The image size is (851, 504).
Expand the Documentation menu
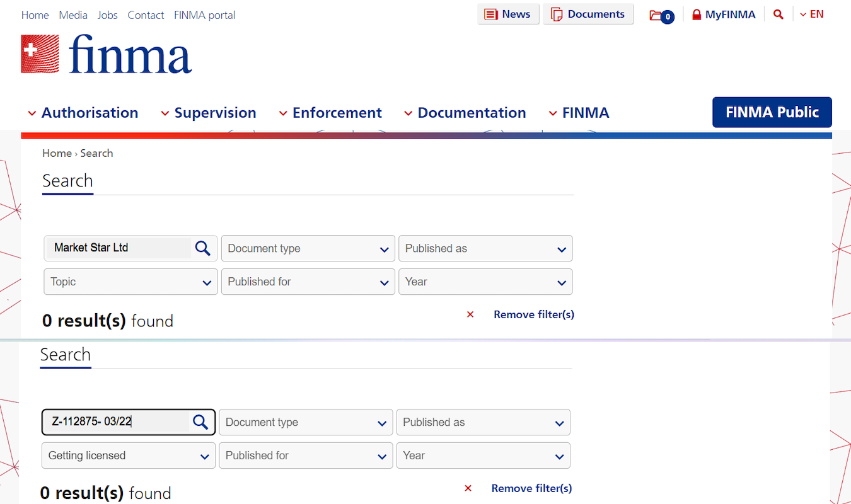click(465, 113)
